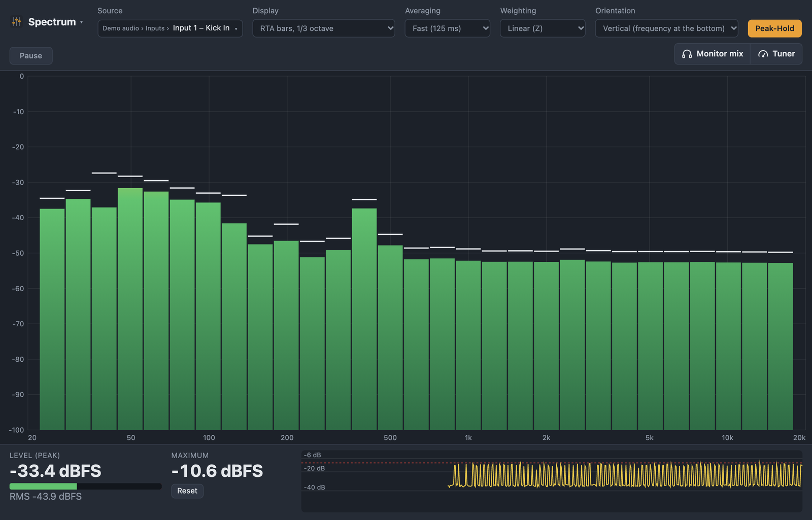Open the Tuner tab

click(x=776, y=54)
